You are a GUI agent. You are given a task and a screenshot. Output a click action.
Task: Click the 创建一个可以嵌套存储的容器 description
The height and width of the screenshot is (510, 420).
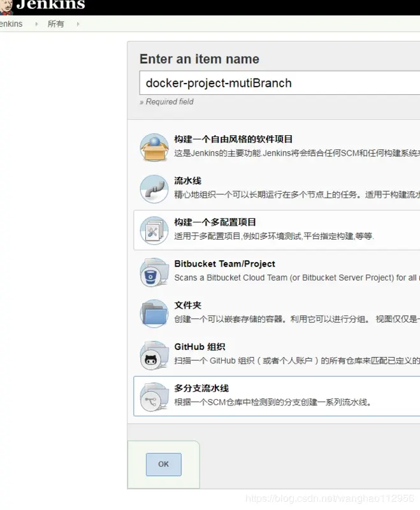pos(297,319)
